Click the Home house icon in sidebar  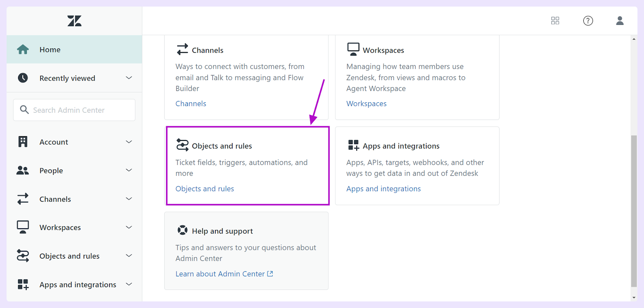pyautogui.click(x=23, y=50)
